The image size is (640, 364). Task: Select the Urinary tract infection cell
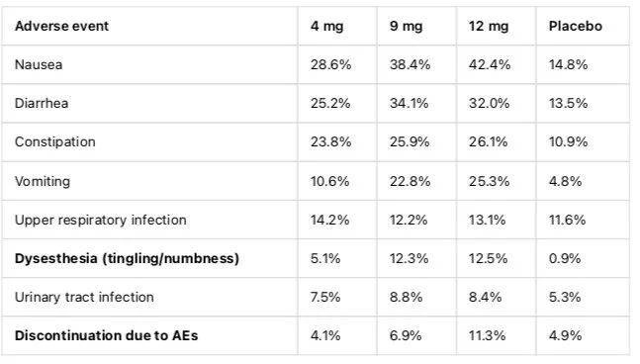point(84,297)
